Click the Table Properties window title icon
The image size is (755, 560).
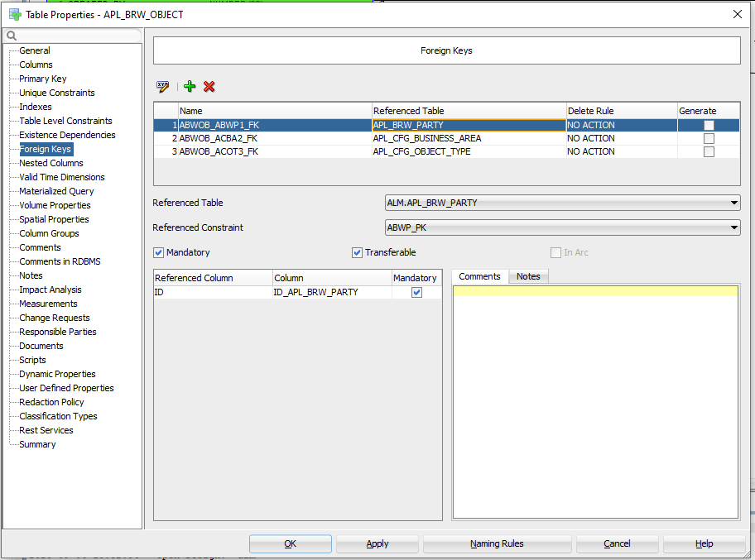[15, 14]
